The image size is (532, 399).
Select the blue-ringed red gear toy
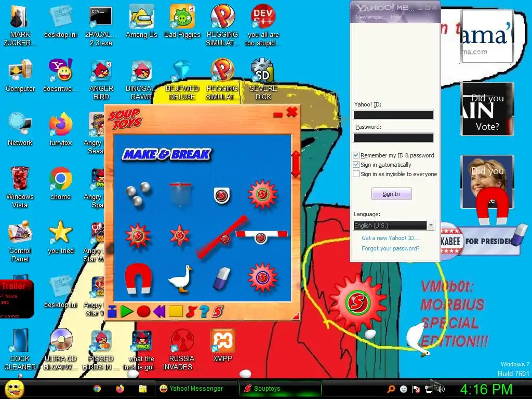[262, 277]
